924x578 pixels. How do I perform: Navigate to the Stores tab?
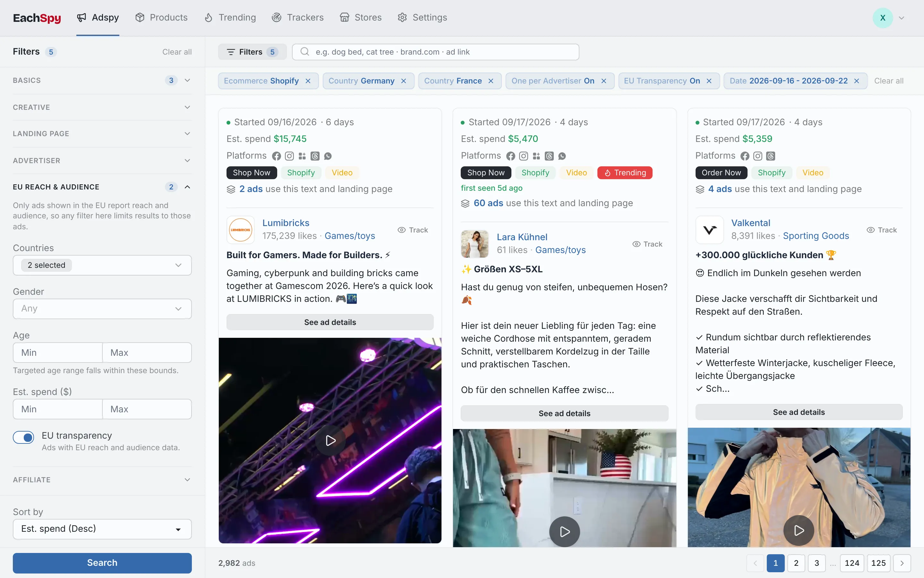pos(360,18)
